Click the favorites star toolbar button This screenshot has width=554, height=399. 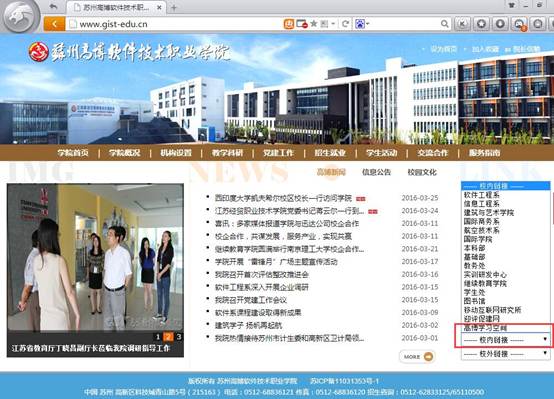[x=481, y=24]
